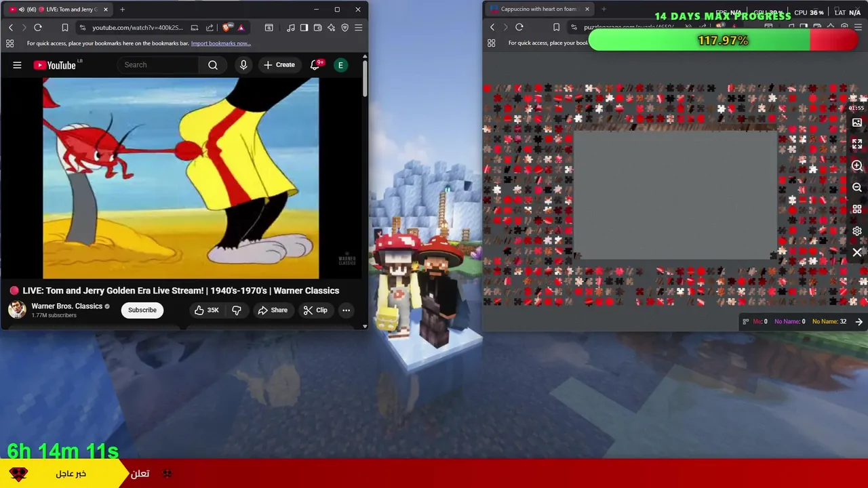Viewport: 868px width, 488px height.
Task: Close the puzzle side toolbar with X
Action: click(857, 253)
